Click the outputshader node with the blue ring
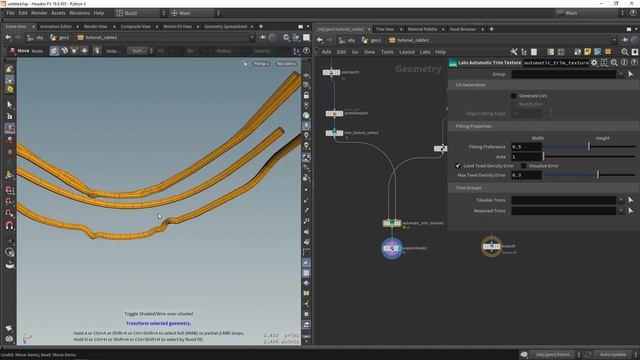 [x=392, y=248]
